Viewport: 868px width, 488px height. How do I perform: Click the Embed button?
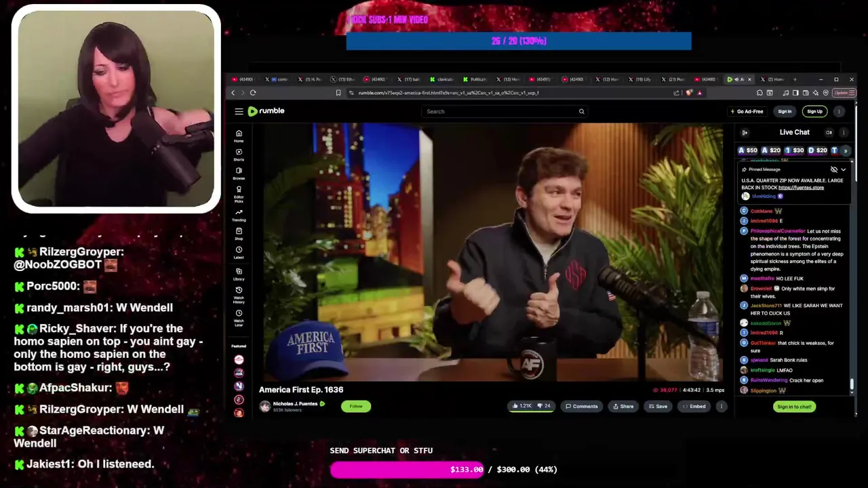pyautogui.click(x=694, y=406)
